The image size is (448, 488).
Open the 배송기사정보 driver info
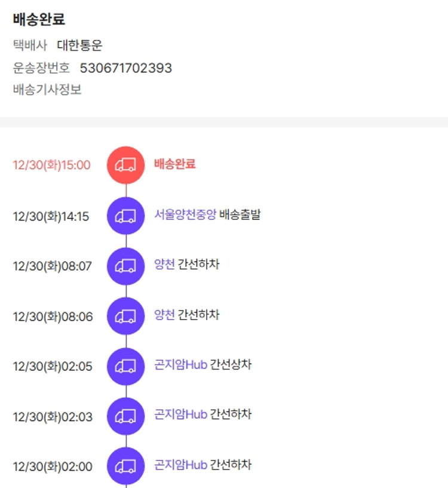click(x=47, y=90)
